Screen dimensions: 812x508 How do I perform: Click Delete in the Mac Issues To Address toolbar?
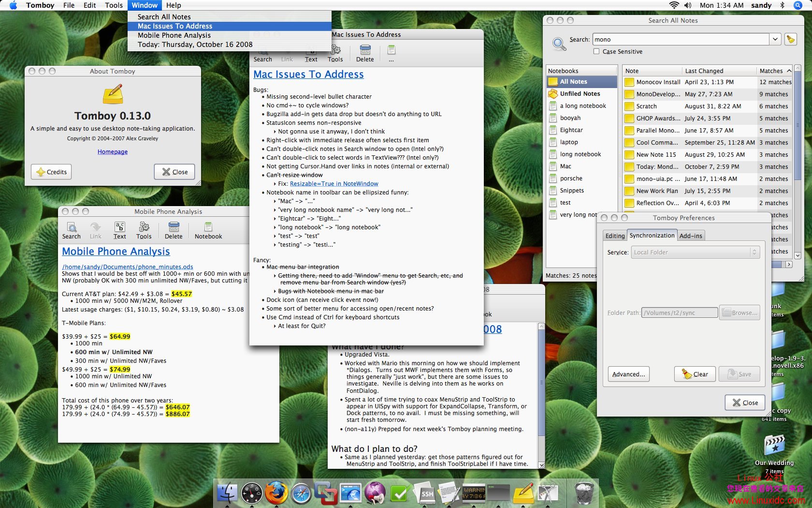(365, 53)
